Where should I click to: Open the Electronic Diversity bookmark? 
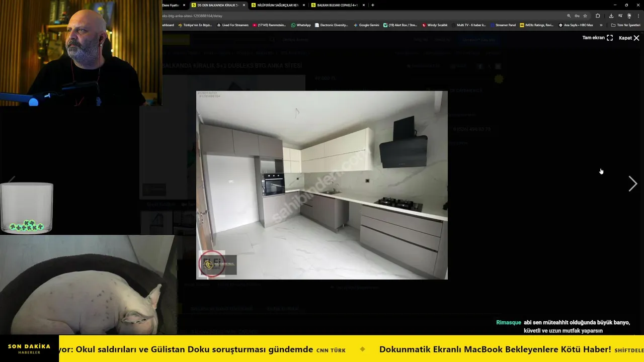coord(332,25)
